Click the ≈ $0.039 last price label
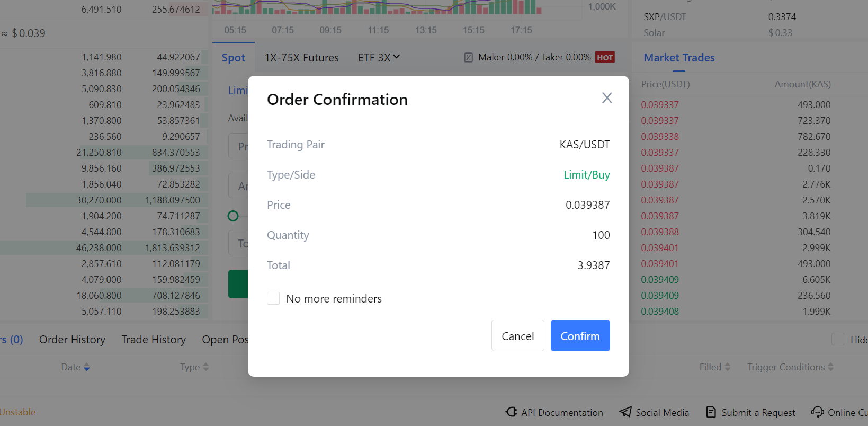The height and width of the screenshot is (426, 868). pyautogui.click(x=23, y=33)
